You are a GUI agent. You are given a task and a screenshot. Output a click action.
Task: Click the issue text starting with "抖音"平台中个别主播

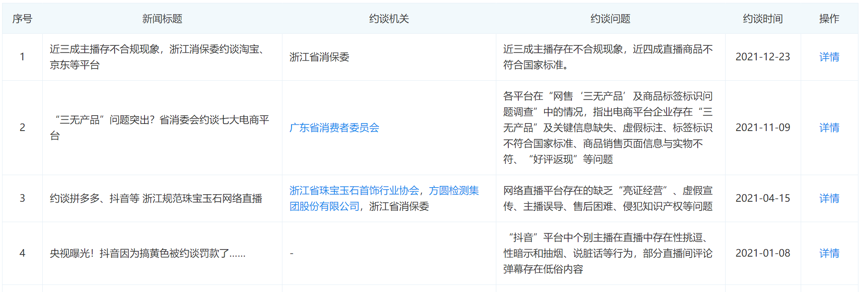pos(607,253)
